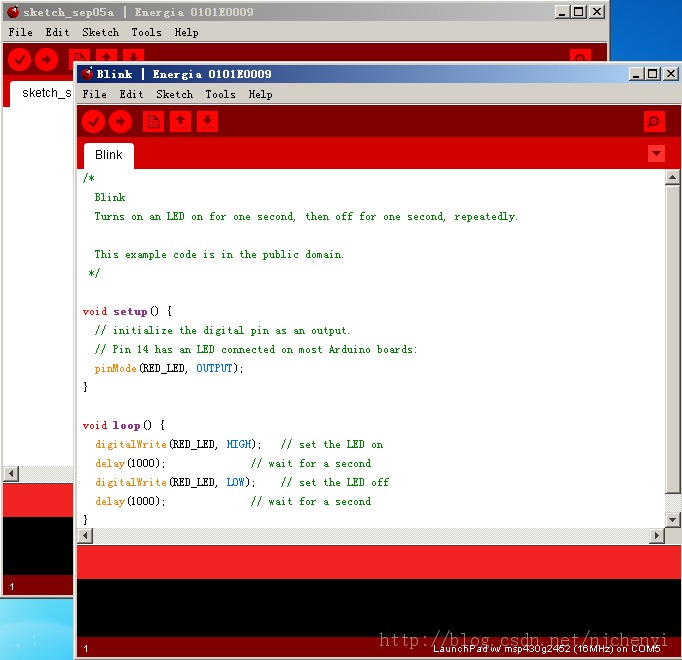Select the sketch_s tab in background window

(41, 93)
